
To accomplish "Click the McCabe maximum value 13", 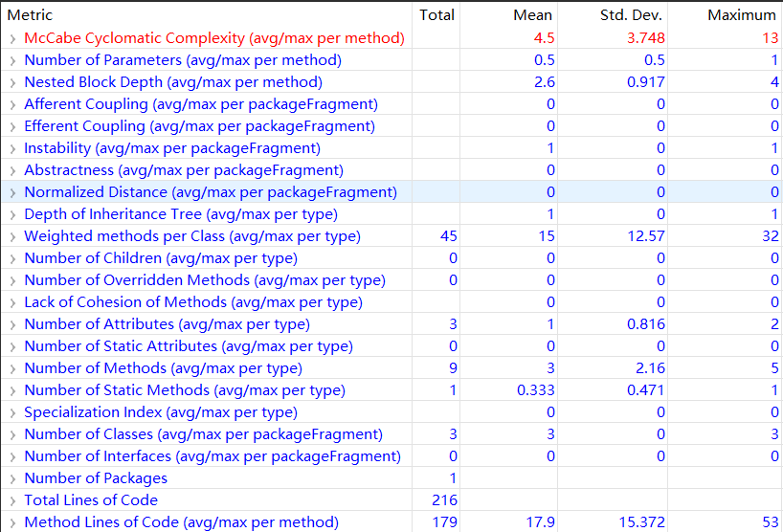I will (768, 38).
